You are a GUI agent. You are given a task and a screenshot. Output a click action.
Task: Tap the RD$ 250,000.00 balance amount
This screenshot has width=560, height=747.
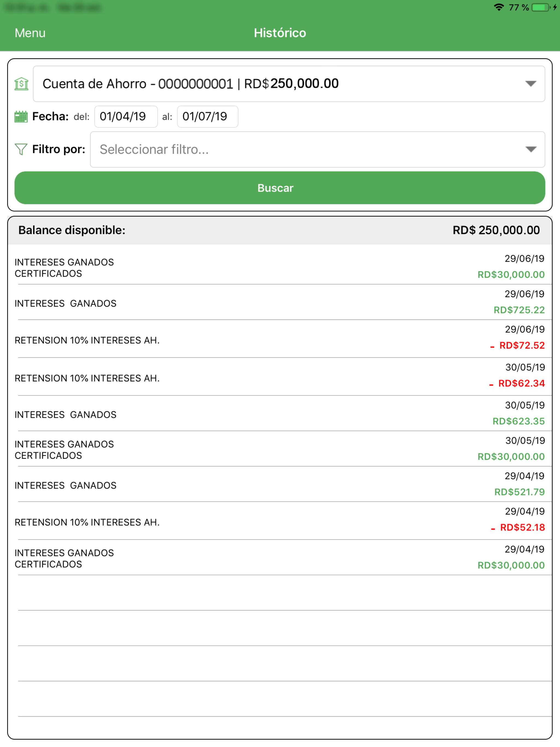pyautogui.click(x=496, y=230)
